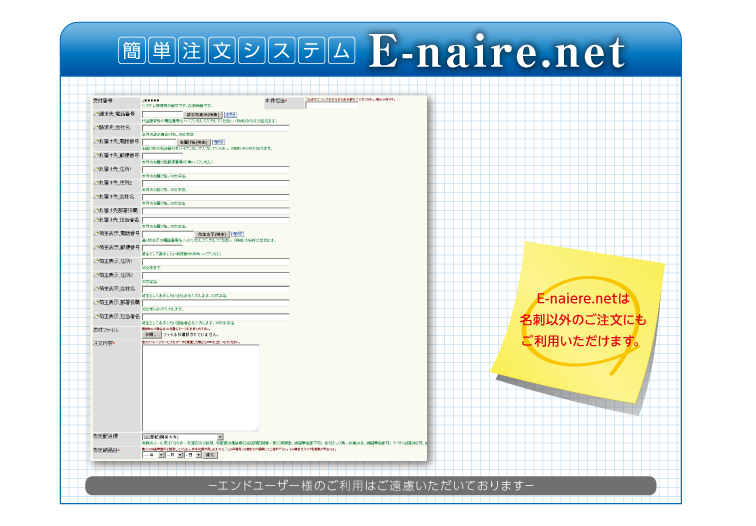Image resolution: width=756 pixels, height=526 pixels.
Task: Click the 注文内容 label
Action: tap(103, 344)
